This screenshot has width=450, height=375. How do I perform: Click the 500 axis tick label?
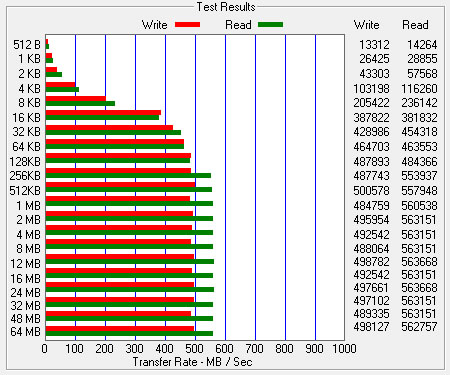click(194, 349)
